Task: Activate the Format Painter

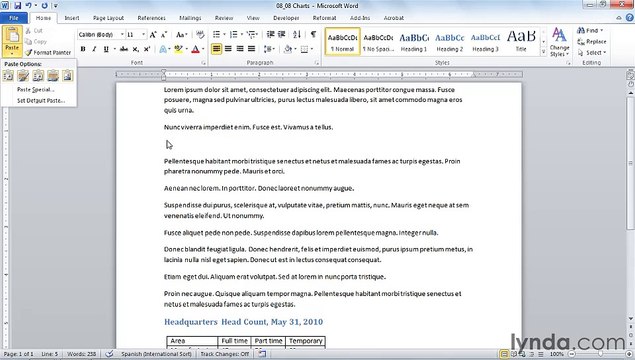Action: coord(48,53)
